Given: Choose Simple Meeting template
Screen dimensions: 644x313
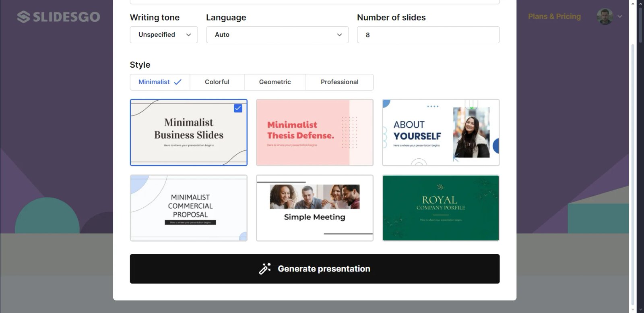Looking at the screenshot, I should point(315,208).
